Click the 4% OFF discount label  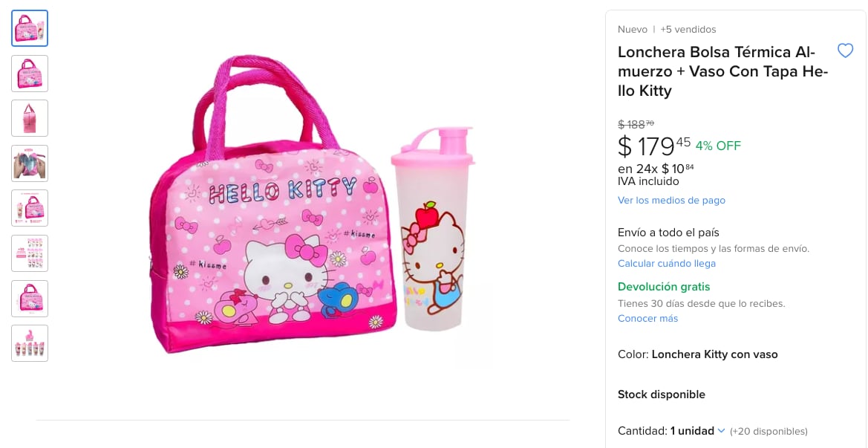[x=718, y=146]
